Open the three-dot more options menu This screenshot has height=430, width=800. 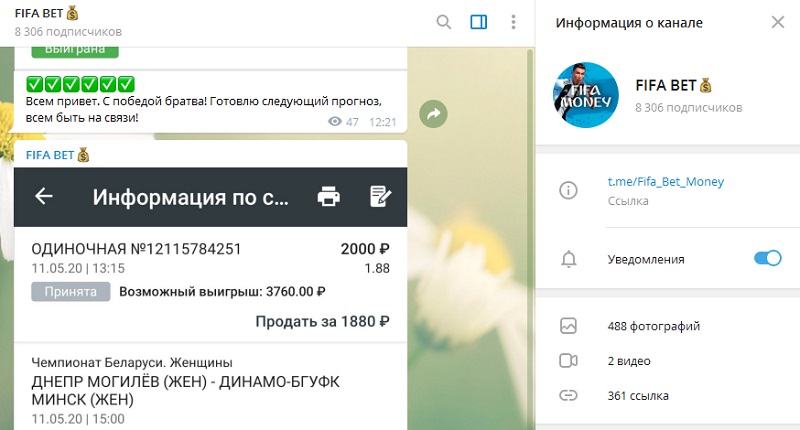[x=513, y=22]
